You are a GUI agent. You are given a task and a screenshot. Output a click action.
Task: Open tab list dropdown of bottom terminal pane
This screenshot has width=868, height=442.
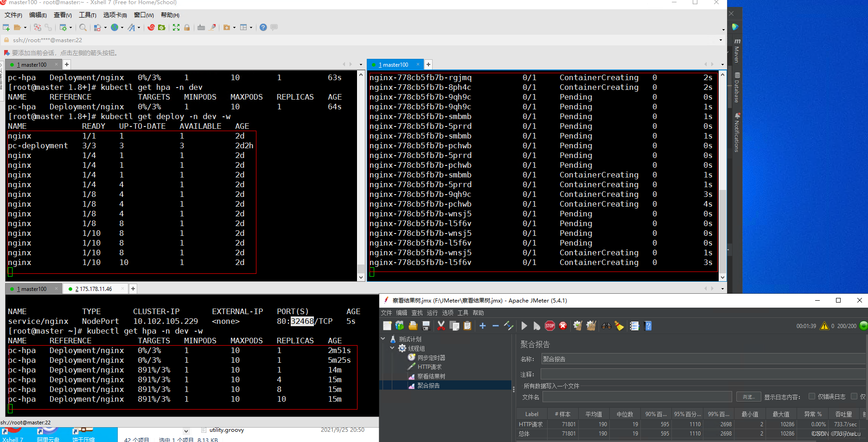point(722,289)
